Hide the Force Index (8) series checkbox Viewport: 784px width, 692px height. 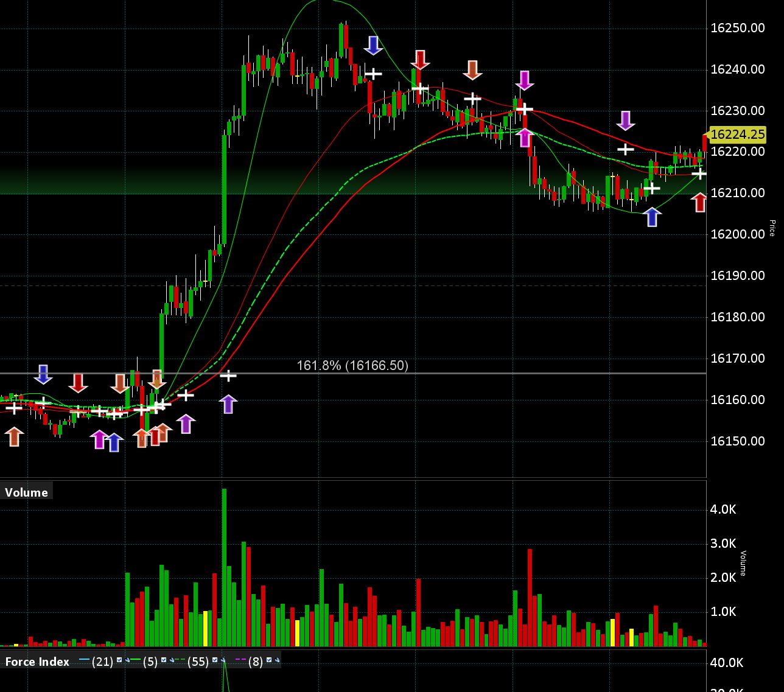pos(269,660)
